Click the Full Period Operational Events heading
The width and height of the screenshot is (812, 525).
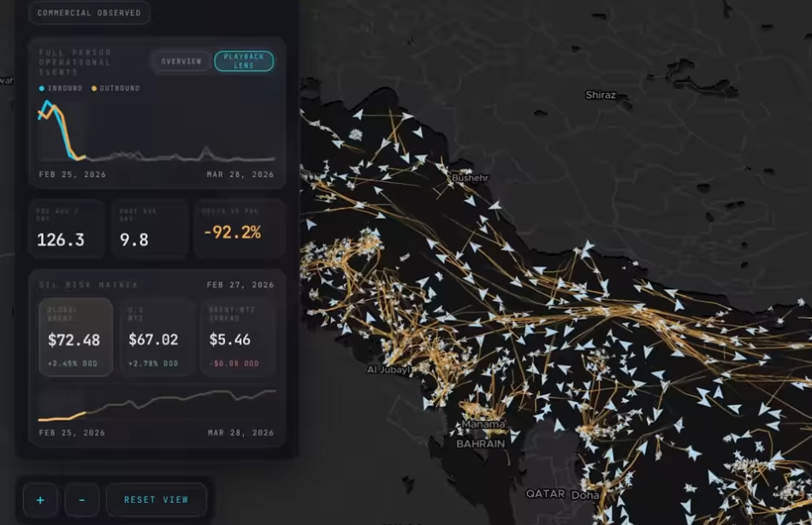[x=75, y=62]
